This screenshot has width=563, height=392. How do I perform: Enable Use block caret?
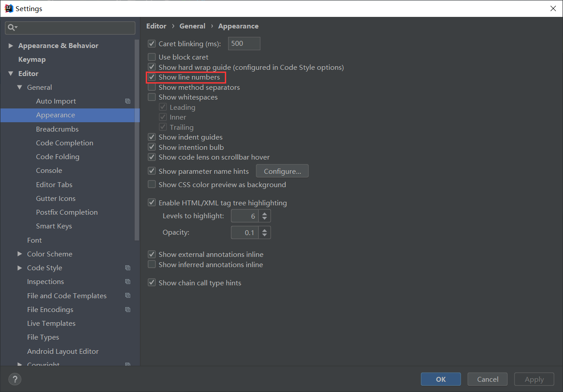[152, 57]
